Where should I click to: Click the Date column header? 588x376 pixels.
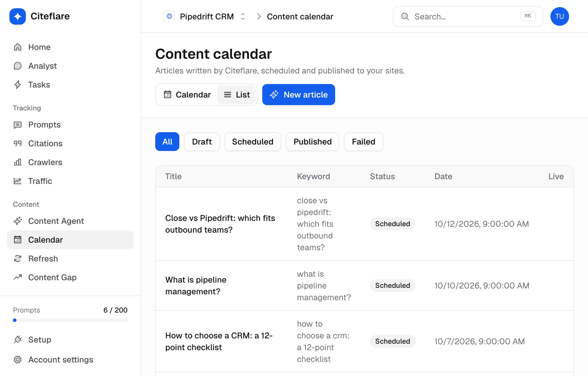[443, 176]
